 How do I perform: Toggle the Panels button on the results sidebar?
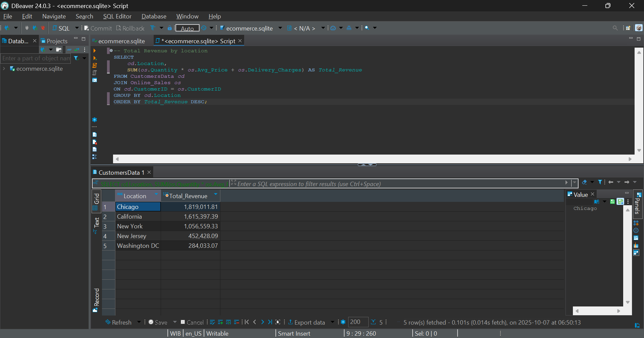pyautogui.click(x=637, y=204)
